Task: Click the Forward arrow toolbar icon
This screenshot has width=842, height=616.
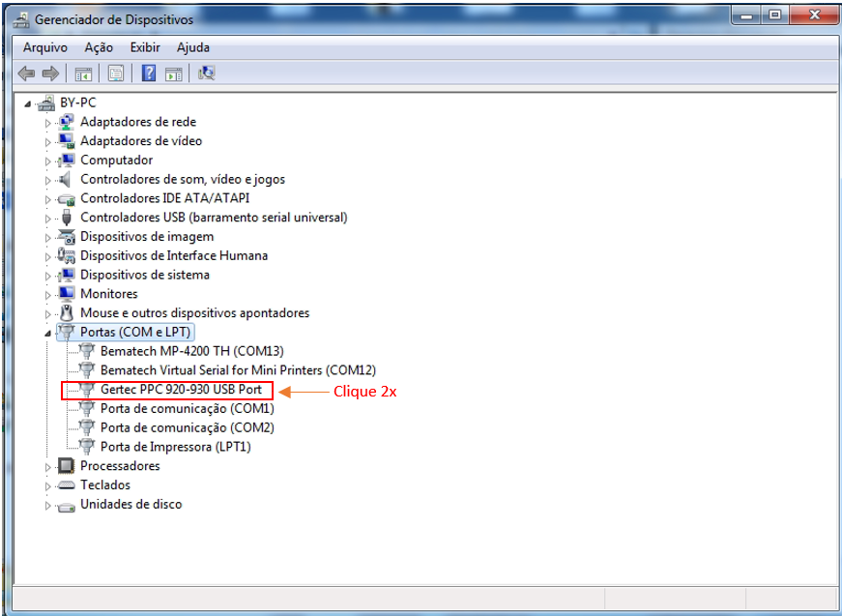Action: [50, 73]
